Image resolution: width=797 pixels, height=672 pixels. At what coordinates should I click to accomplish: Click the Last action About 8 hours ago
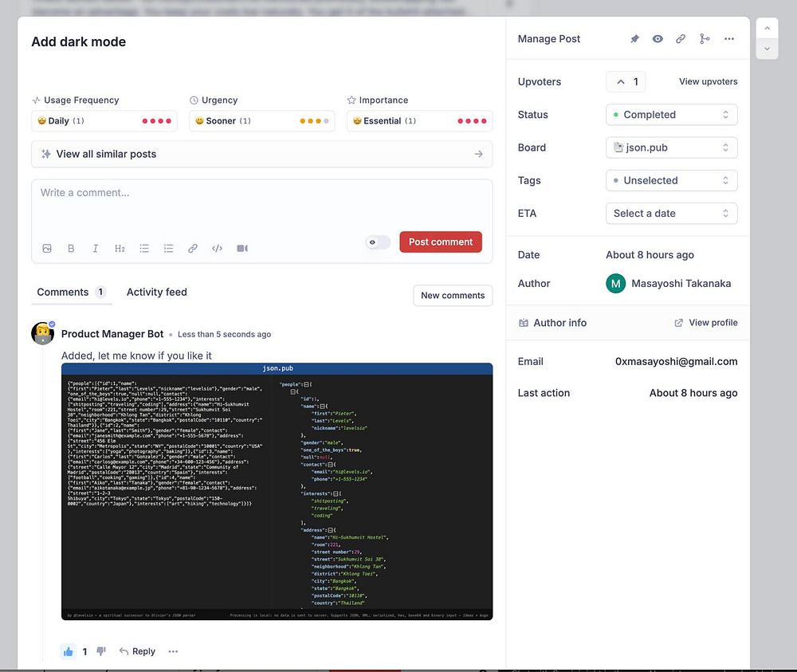[x=693, y=393]
